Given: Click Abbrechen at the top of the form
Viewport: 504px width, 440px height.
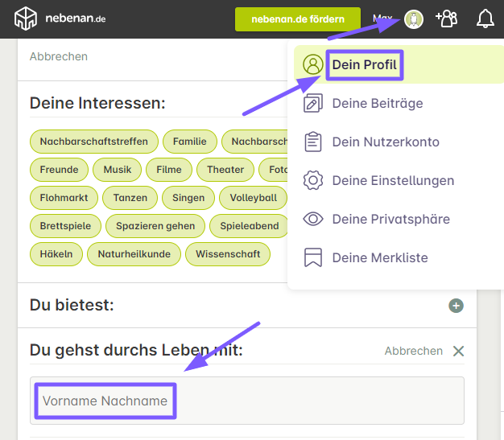Looking at the screenshot, I should 59,57.
